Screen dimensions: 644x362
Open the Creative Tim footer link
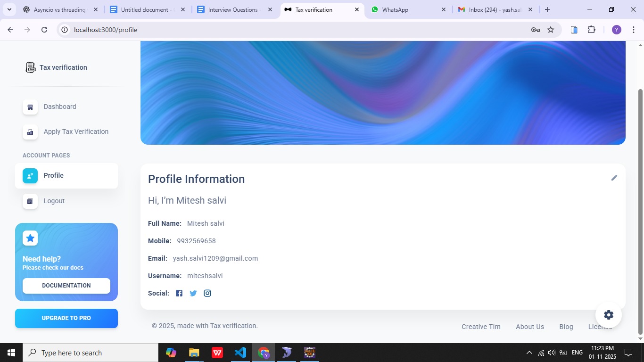point(481,327)
